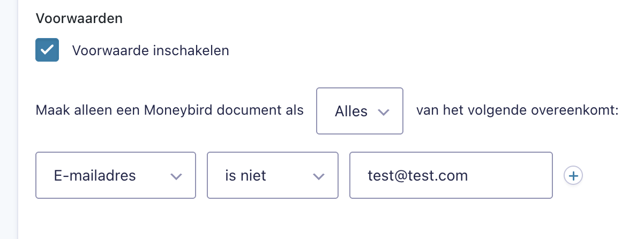Focus the test@test.com value field

click(x=450, y=175)
